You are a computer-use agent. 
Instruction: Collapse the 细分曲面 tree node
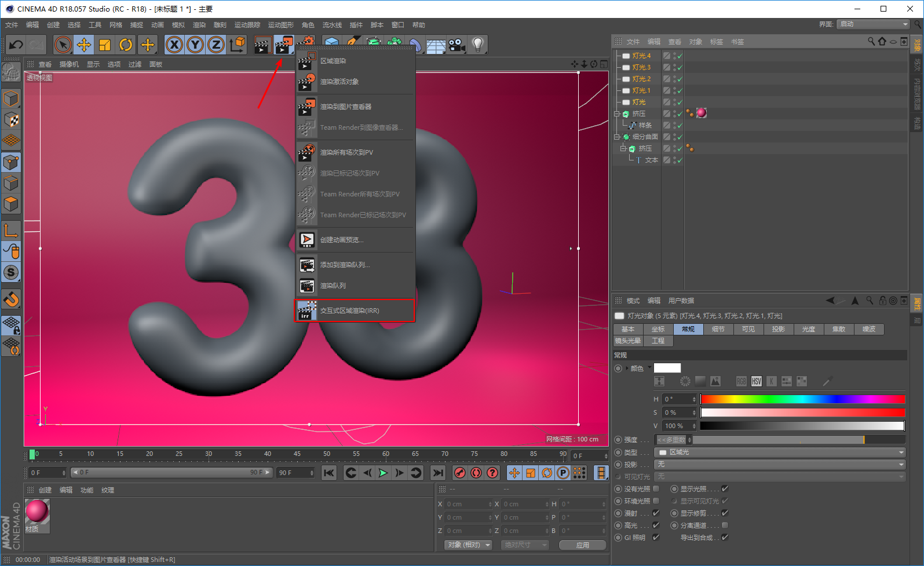point(618,137)
